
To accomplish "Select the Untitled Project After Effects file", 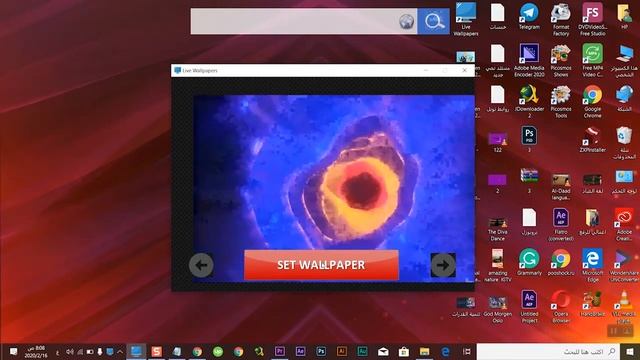I will click(529, 306).
